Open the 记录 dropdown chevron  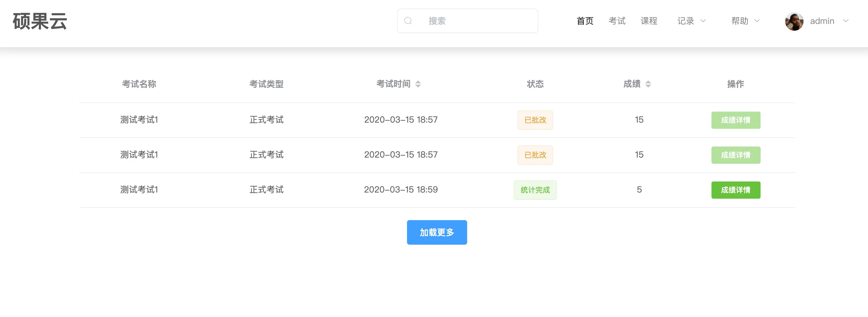coord(703,21)
